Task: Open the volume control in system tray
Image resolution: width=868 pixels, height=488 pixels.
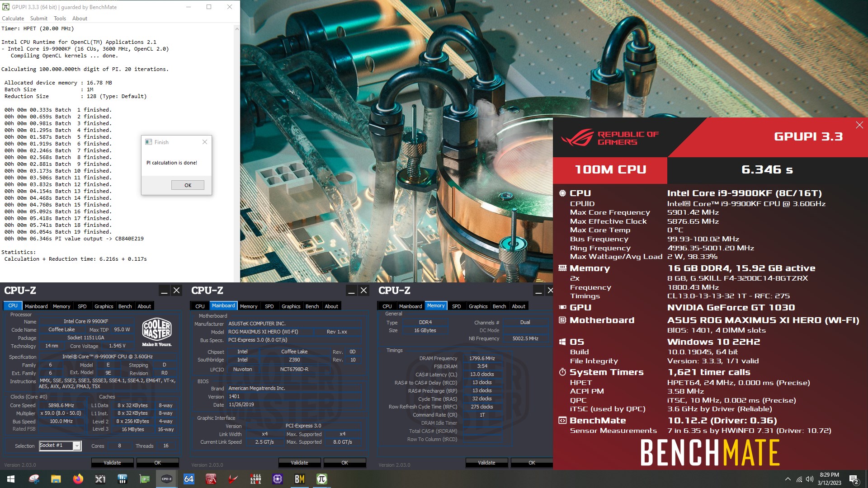Action: click(x=810, y=479)
